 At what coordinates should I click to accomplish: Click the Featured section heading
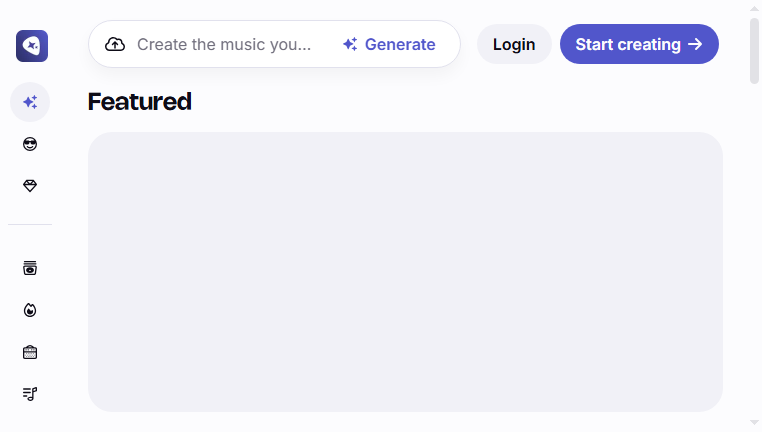click(x=139, y=102)
